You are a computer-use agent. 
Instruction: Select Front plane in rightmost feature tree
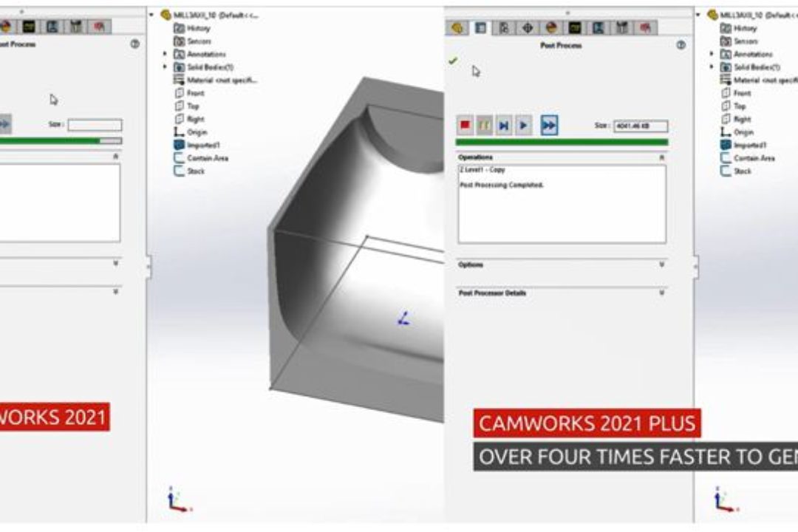[736, 93]
